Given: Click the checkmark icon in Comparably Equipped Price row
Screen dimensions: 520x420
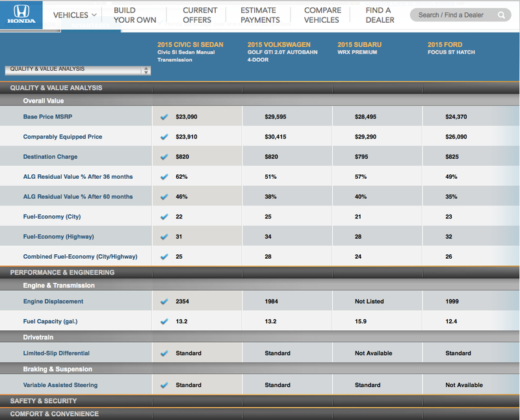Looking at the screenshot, I should coord(164,137).
